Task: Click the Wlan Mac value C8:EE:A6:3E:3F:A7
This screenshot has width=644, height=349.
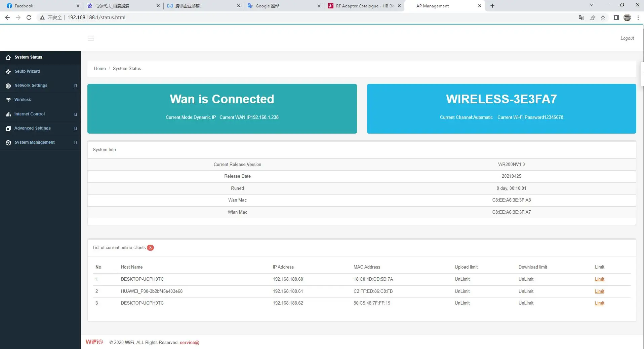Action: point(511,212)
